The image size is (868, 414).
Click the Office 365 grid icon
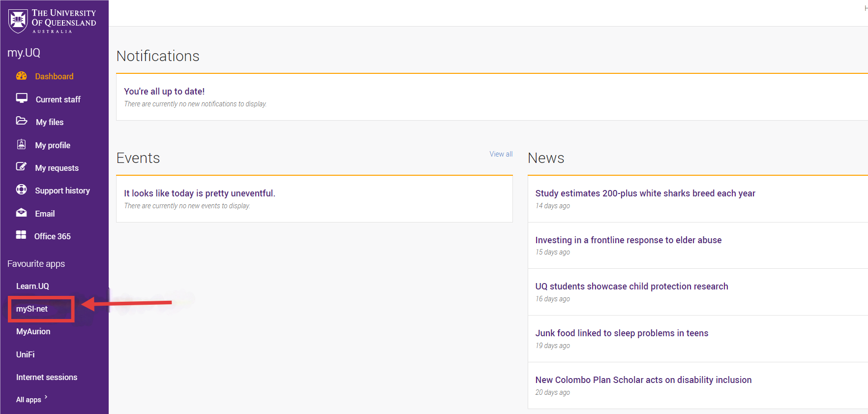[21, 235]
